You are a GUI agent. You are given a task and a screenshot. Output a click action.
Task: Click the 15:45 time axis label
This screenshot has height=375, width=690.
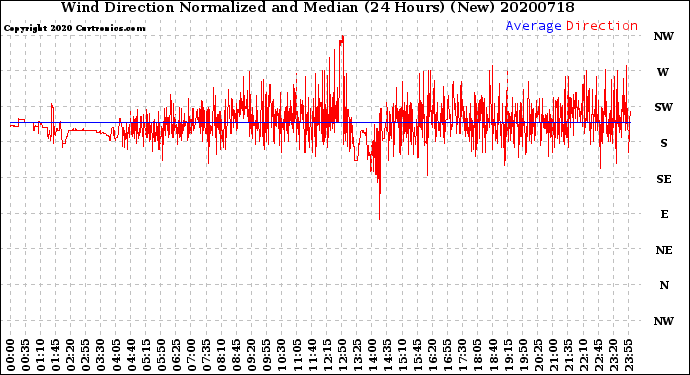click(418, 355)
